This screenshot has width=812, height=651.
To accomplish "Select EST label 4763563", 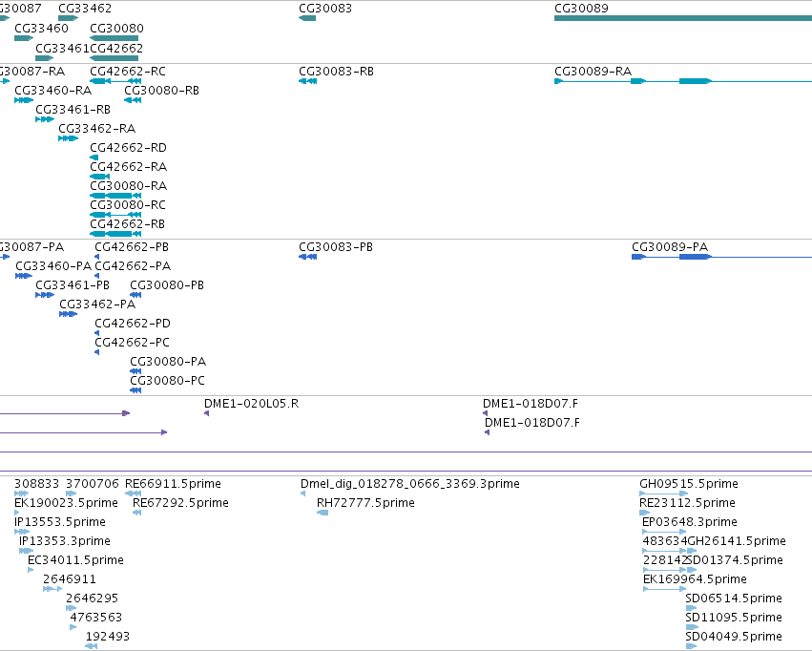I will 96,618.
